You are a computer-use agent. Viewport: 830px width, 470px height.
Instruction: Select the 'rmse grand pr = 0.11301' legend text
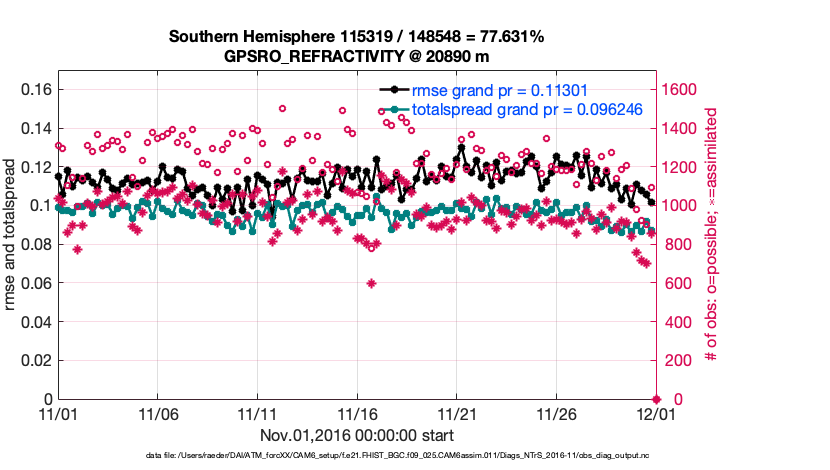(x=499, y=91)
